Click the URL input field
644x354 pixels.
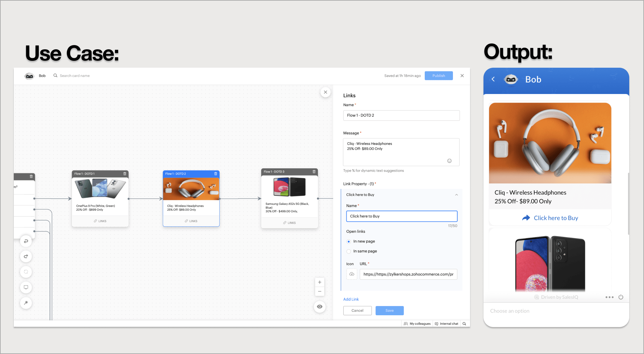(x=408, y=274)
